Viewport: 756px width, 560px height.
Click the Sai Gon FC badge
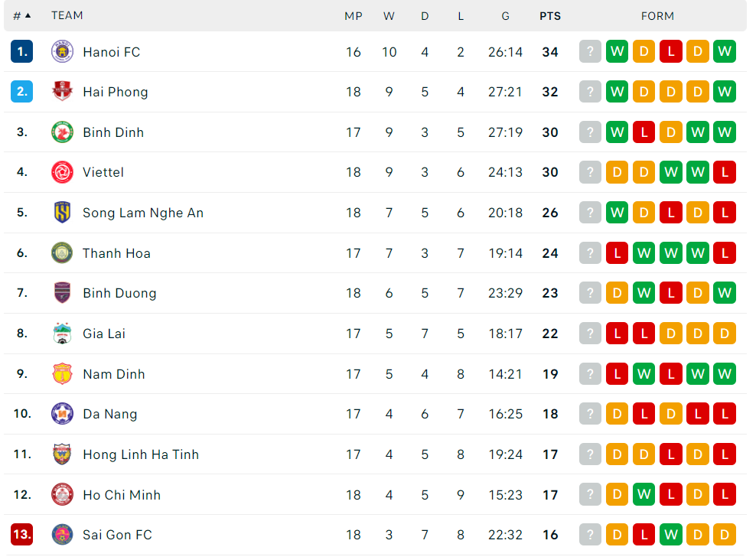[62, 535]
